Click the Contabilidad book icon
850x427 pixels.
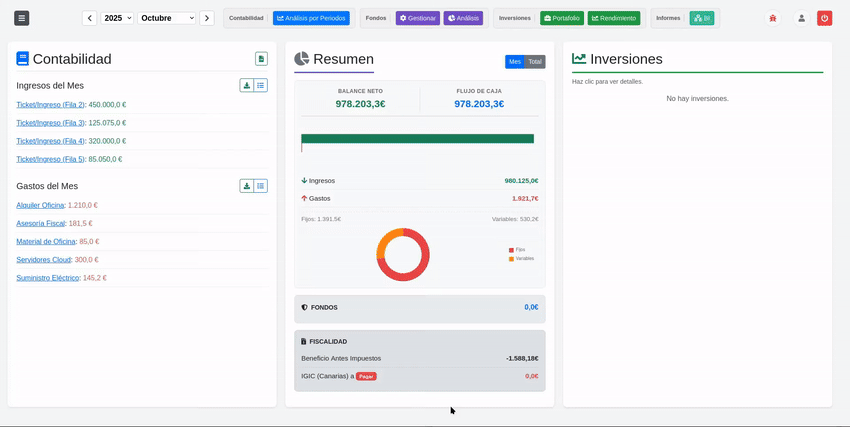tap(22, 59)
